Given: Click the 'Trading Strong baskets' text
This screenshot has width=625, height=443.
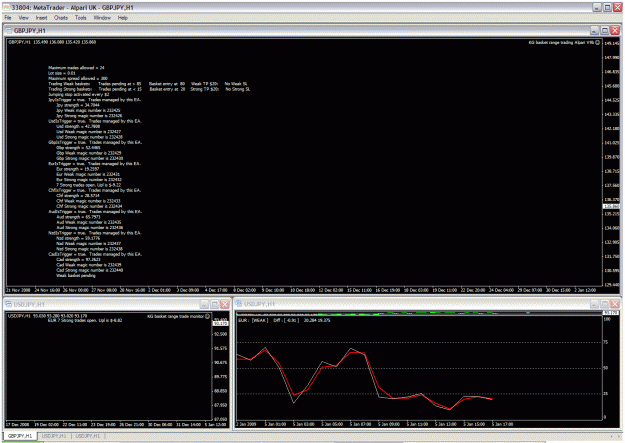Looking at the screenshot, I should (70, 89).
